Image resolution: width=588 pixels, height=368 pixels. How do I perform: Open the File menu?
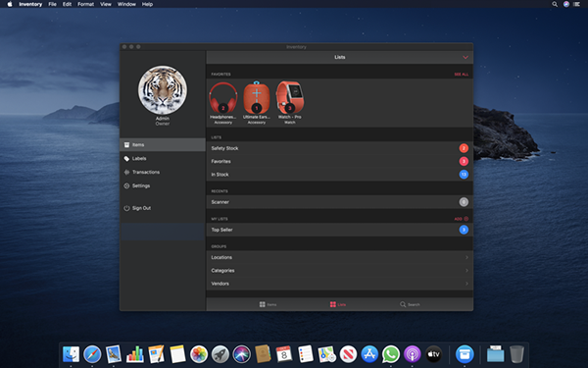53,4
